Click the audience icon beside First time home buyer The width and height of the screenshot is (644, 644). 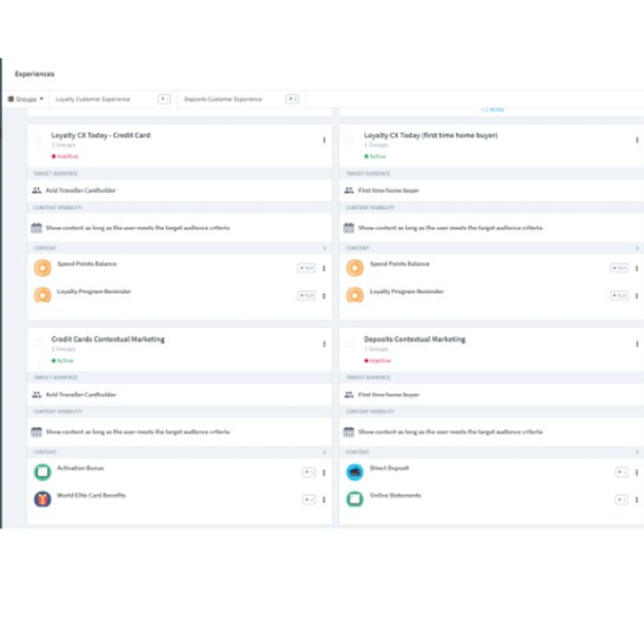[x=349, y=190]
